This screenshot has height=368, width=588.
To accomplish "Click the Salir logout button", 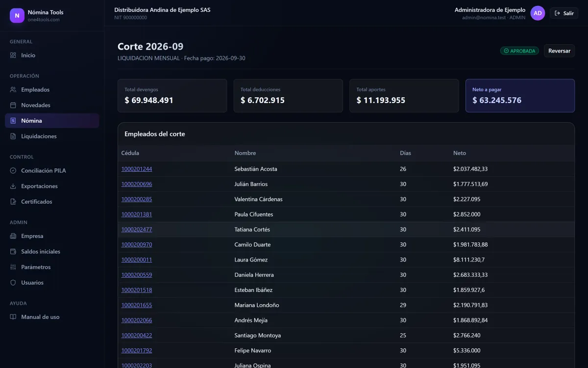I will click(x=564, y=13).
